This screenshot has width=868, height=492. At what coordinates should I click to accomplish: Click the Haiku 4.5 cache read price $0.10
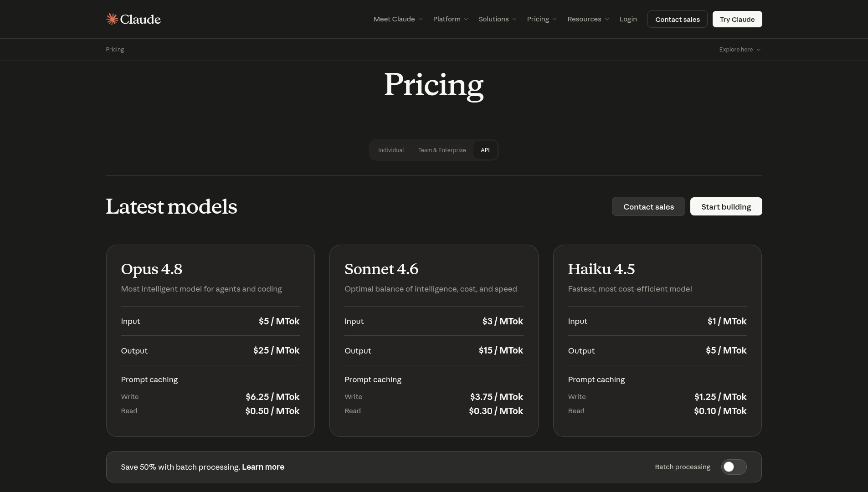click(x=720, y=411)
